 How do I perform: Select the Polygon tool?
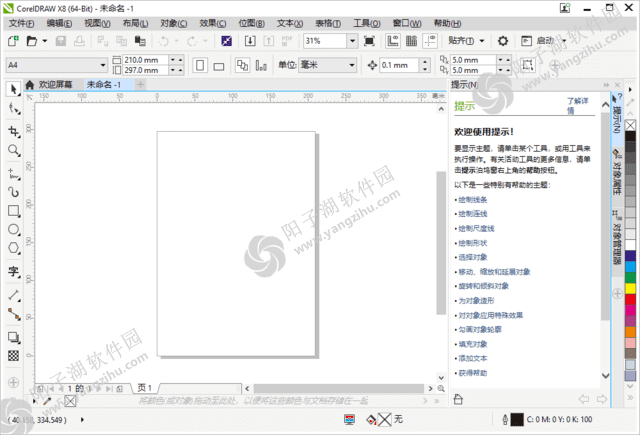14,248
